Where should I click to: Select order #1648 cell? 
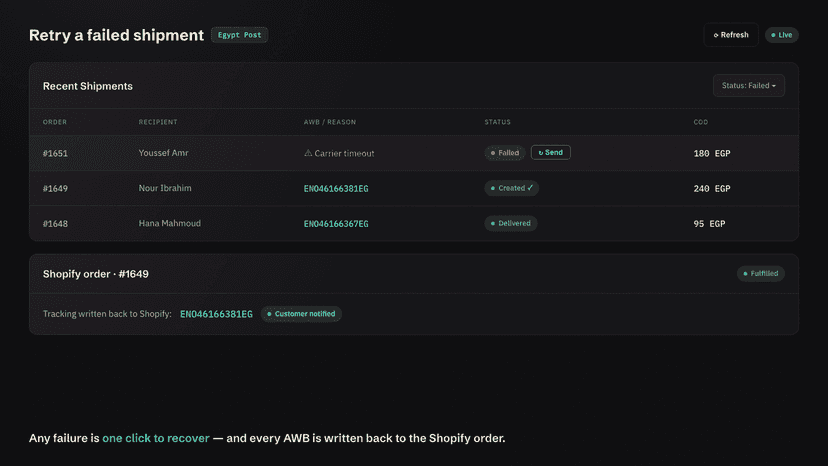(55, 224)
